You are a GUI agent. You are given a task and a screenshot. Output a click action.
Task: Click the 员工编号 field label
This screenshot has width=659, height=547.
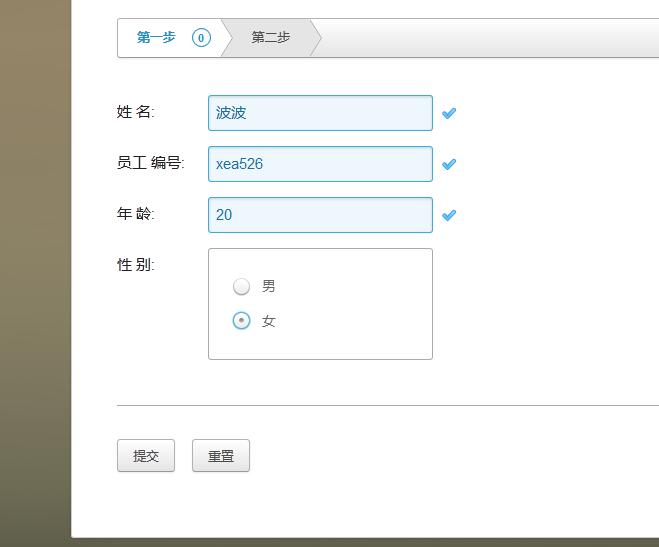pyautogui.click(x=150, y=163)
